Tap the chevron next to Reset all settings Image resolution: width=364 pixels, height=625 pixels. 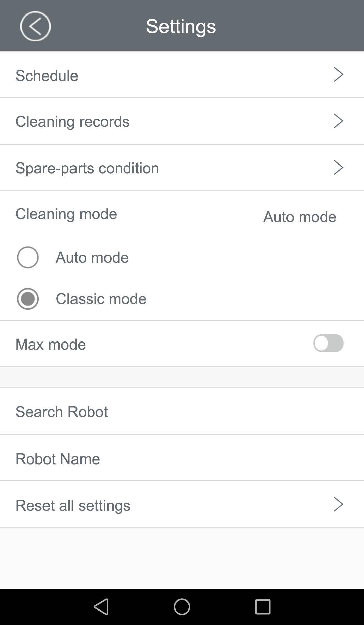point(338,504)
